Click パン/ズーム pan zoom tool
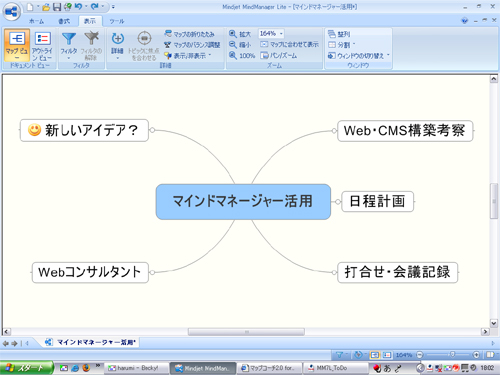This screenshot has width=500, height=375. pyautogui.click(x=279, y=56)
